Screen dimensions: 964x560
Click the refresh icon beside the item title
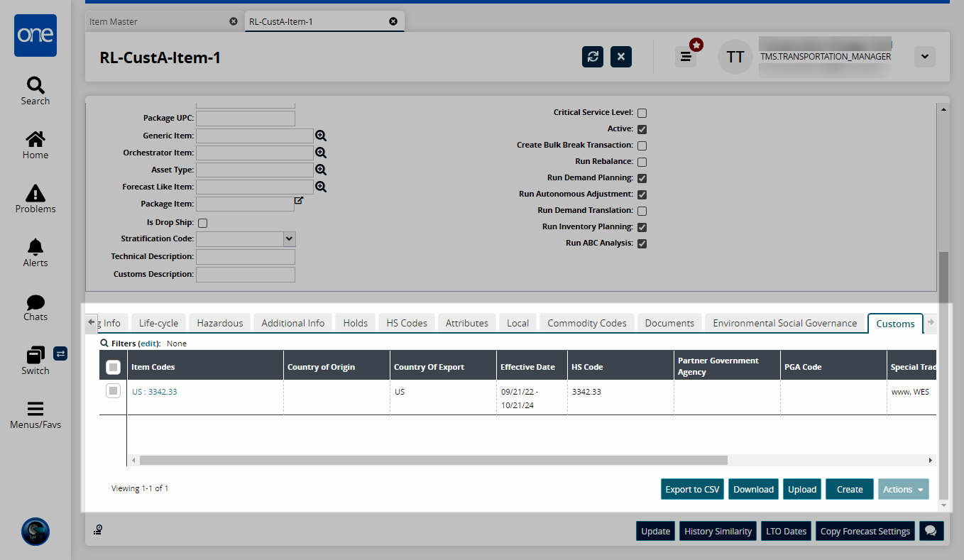(593, 57)
